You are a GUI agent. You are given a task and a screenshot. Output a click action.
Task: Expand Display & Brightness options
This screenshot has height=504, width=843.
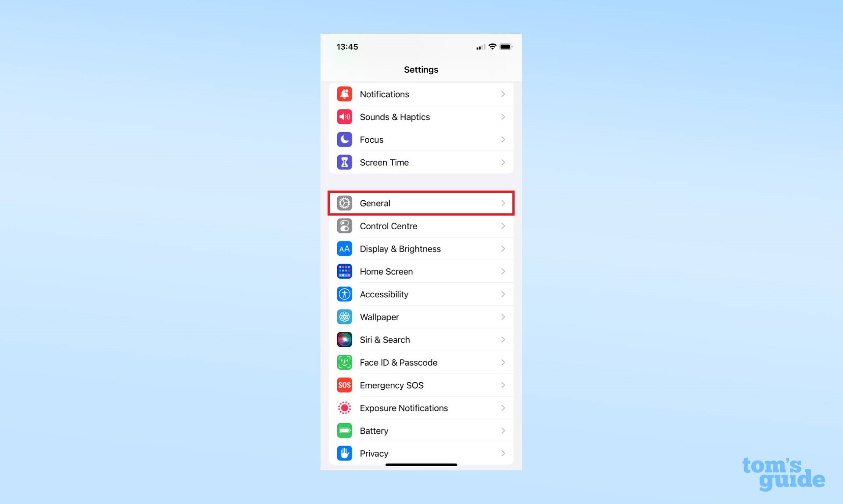pos(421,248)
